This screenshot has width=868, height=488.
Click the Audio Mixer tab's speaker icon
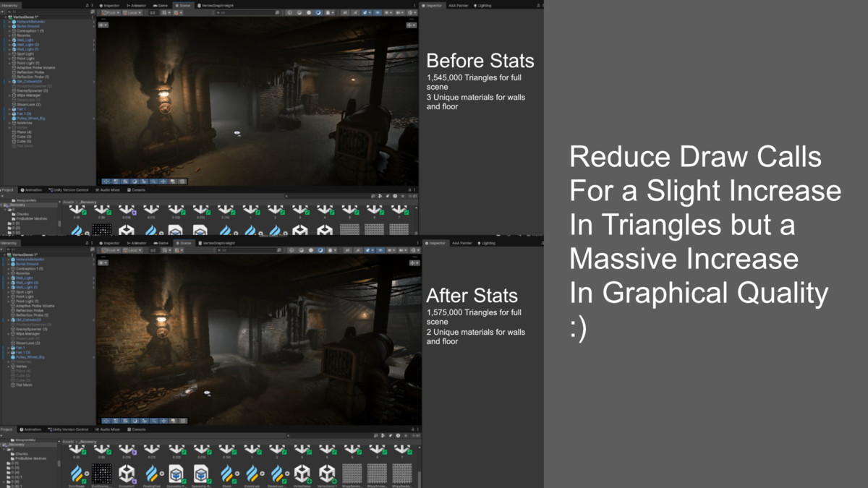[98, 190]
